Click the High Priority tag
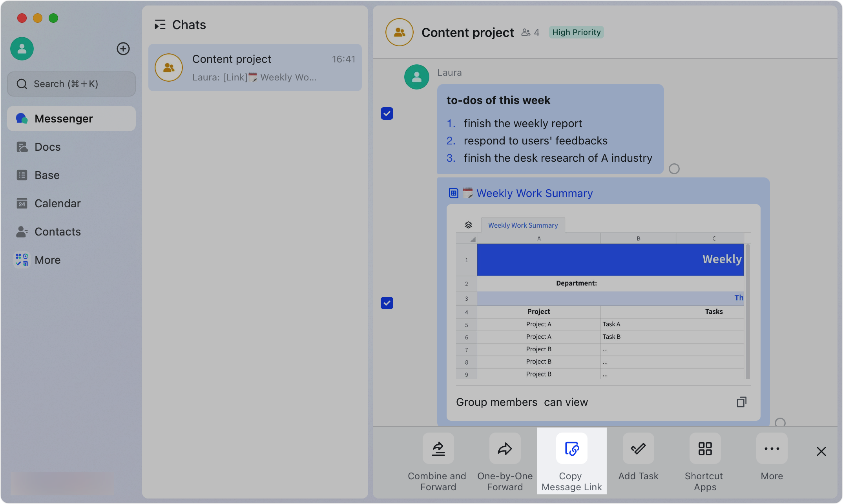The height and width of the screenshot is (504, 843). 576,32
